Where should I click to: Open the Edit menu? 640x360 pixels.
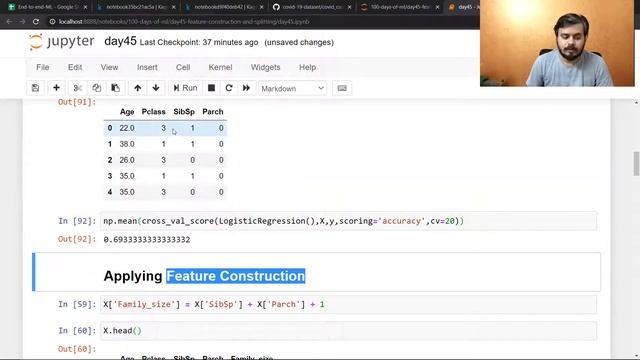pyautogui.click(x=75, y=67)
